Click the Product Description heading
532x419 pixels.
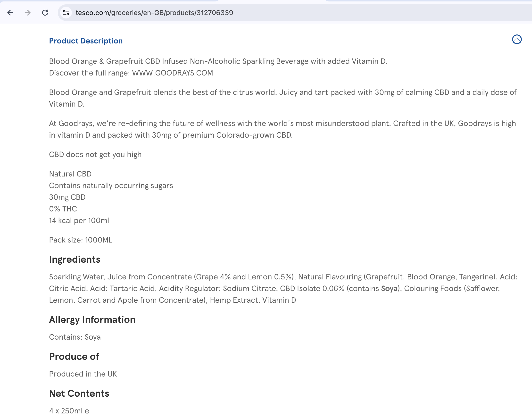(86, 41)
